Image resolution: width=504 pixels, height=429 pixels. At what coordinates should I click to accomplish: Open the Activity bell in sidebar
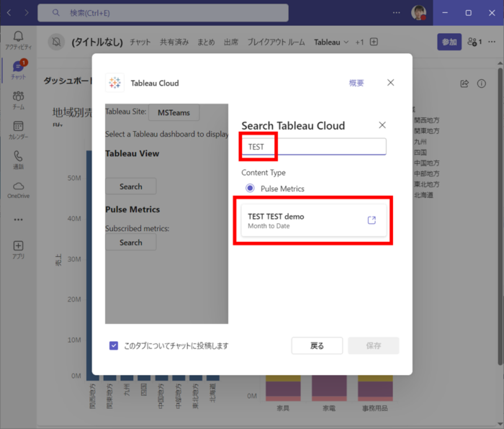(x=18, y=40)
